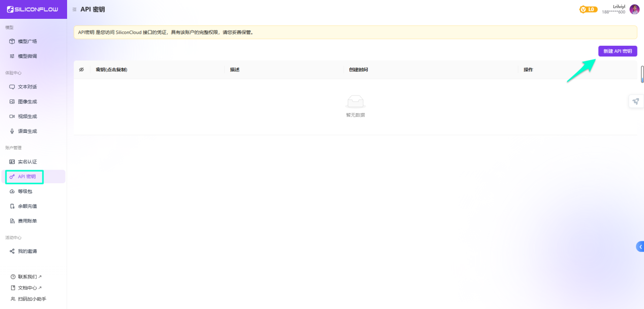Collapse sidebar with hamburger menu icon
Viewport: 644px width, 309px height.
(75, 9)
